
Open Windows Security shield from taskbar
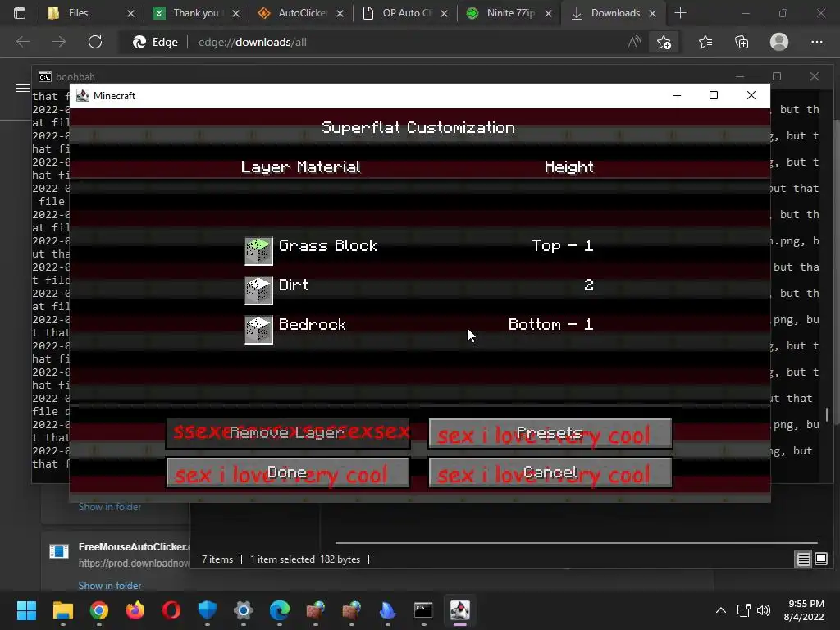208,610
